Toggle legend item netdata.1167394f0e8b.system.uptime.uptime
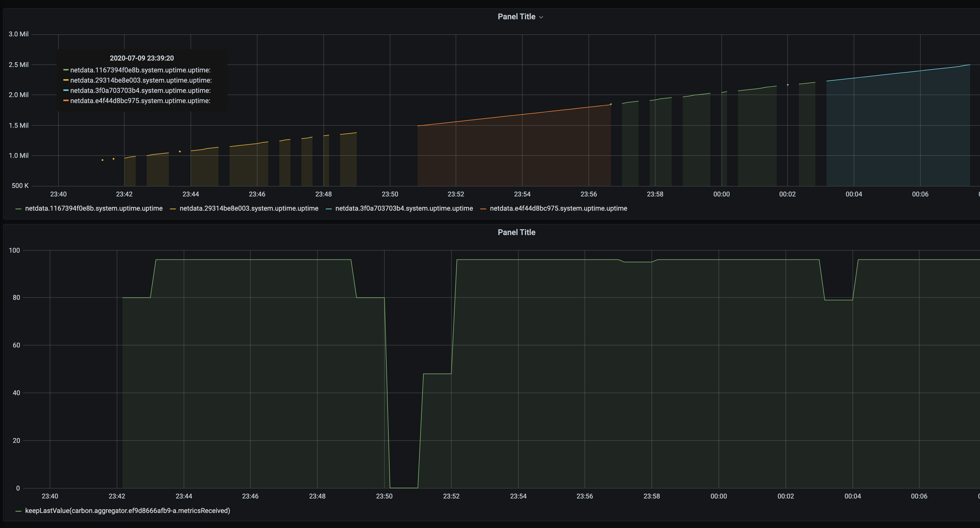This screenshot has width=980, height=528. tap(93, 208)
